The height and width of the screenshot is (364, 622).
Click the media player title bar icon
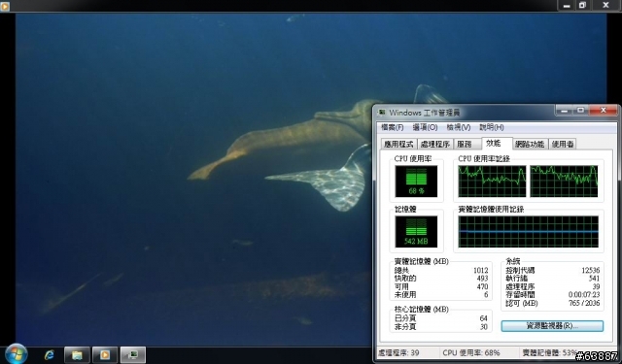[5, 6]
